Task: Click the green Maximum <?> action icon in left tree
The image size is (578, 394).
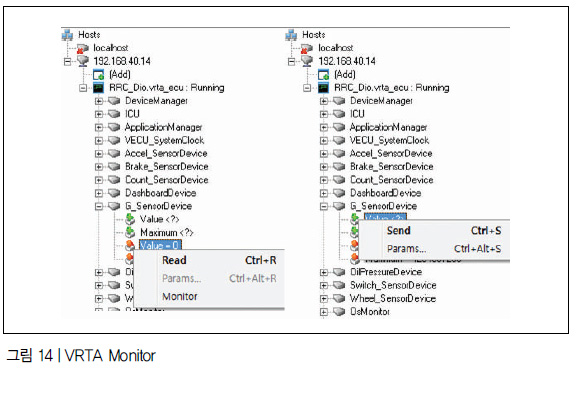Action: pyautogui.click(x=130, y=233)
